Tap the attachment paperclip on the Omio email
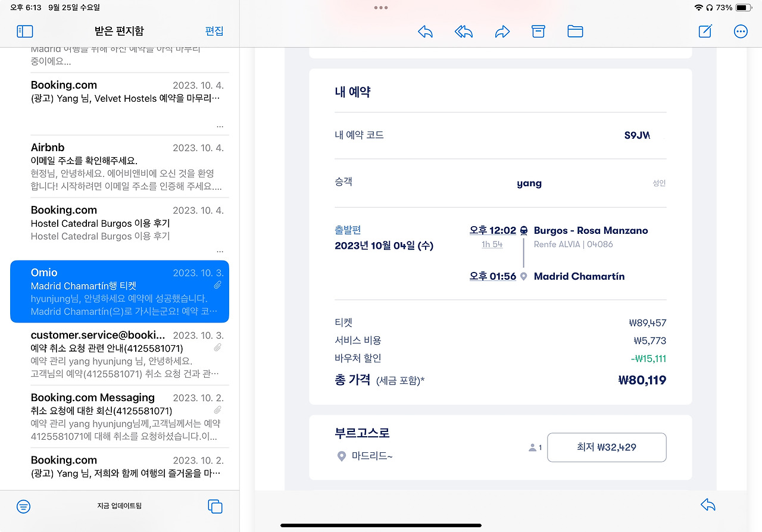Image resolution: width=762 pixels, height=532 pixels. pos(218,286)
